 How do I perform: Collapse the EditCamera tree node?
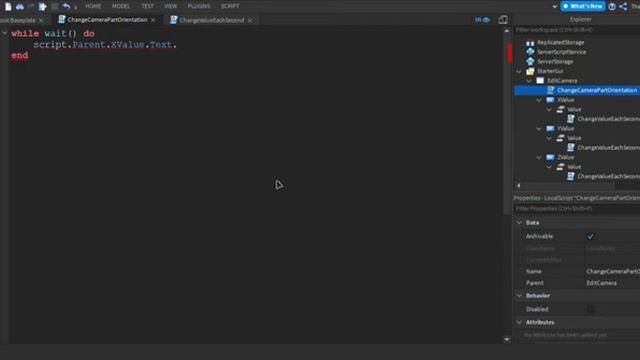point(529,80)
